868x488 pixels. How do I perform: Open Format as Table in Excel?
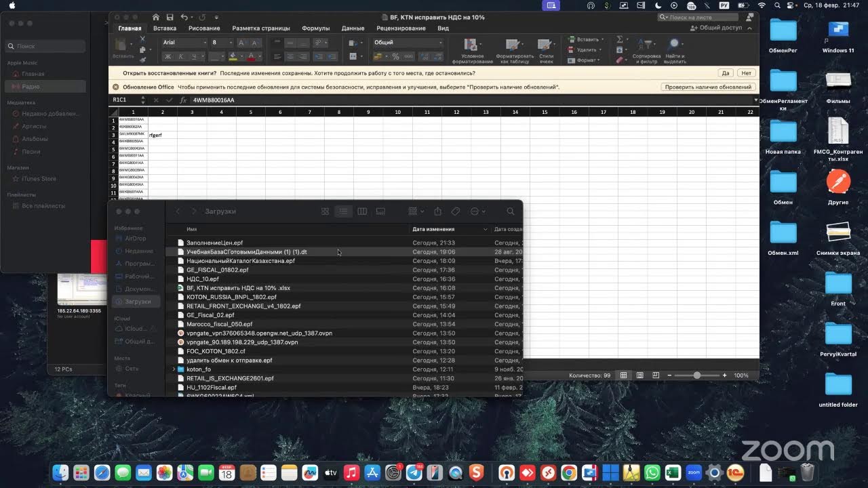click(x=515, y=50)
